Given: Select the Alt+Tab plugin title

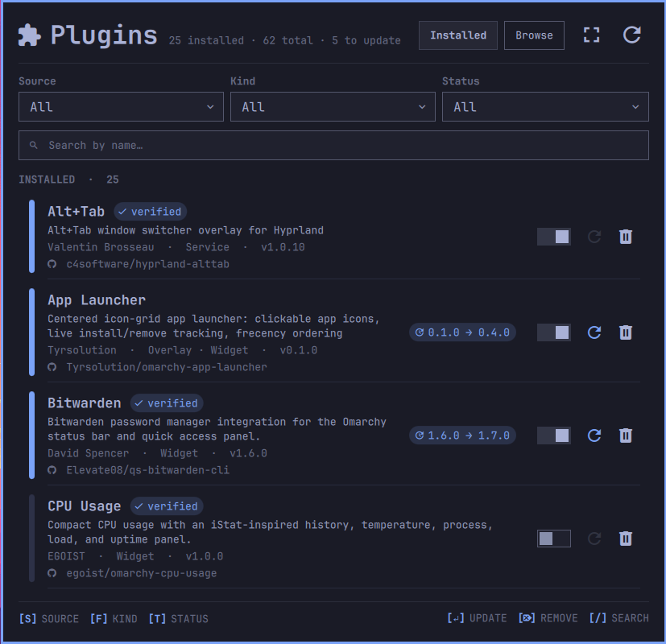Looking at the screenshot, I should click(x=76, y=212).
